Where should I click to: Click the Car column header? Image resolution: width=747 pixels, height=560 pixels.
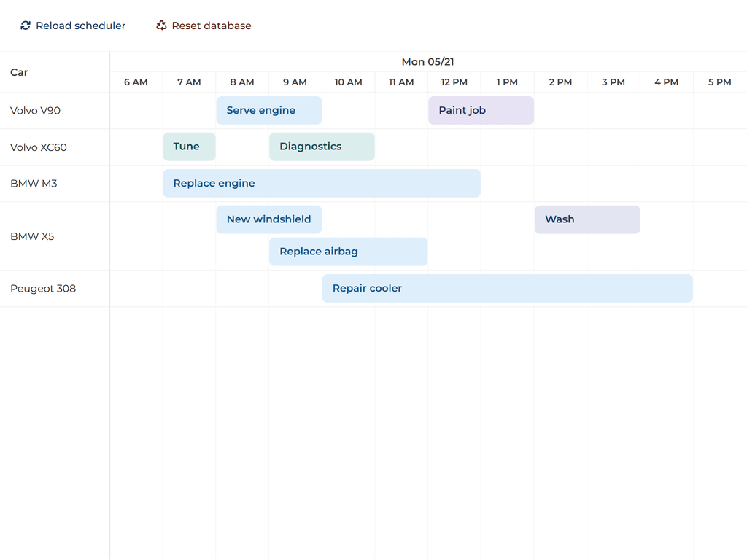pyautogui.click(x=18, y=72)
